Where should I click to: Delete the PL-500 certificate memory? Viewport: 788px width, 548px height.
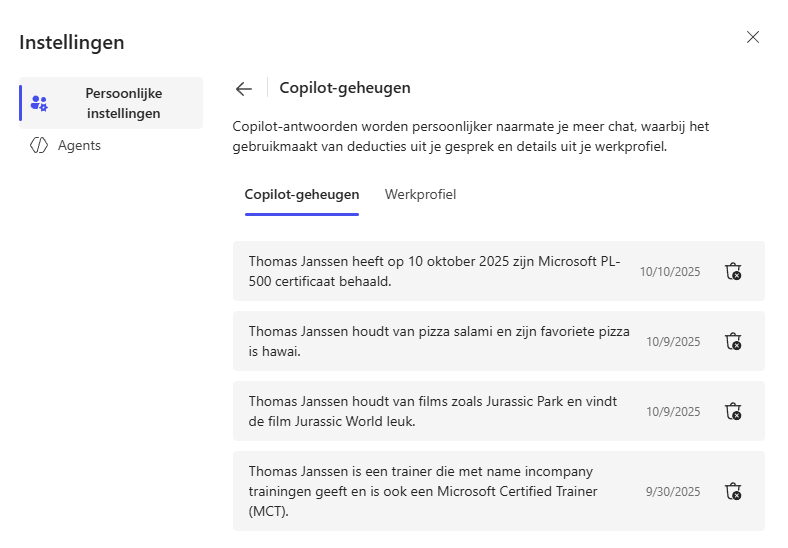pyautogui.click(x=733, y=271)
